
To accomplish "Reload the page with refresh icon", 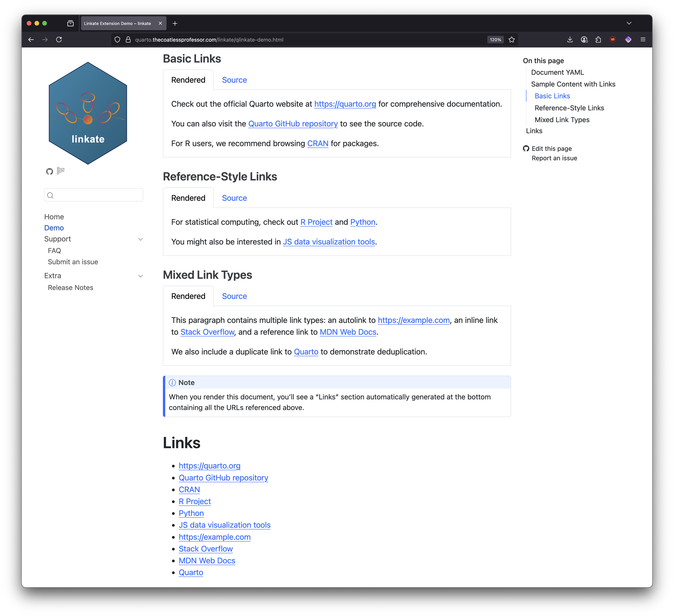I will point(59,39).
